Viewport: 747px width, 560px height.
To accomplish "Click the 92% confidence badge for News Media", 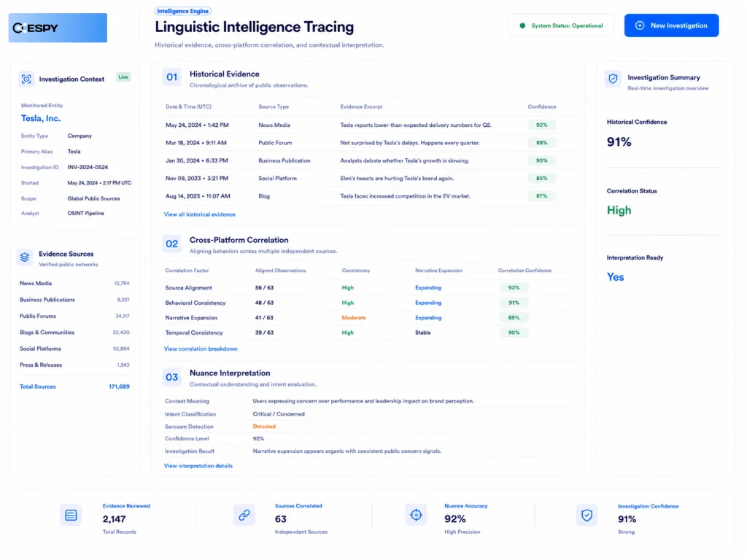I will point(542,125).
